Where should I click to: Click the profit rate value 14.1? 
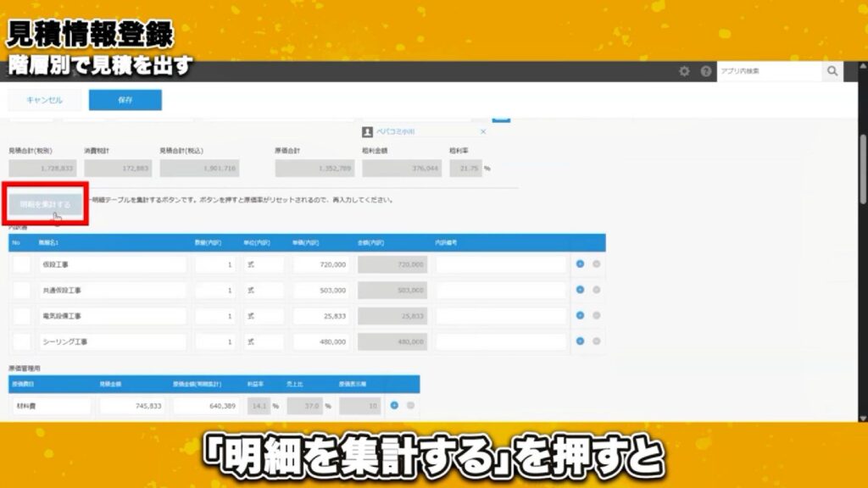pyautogui.click(x=259, y=406)
